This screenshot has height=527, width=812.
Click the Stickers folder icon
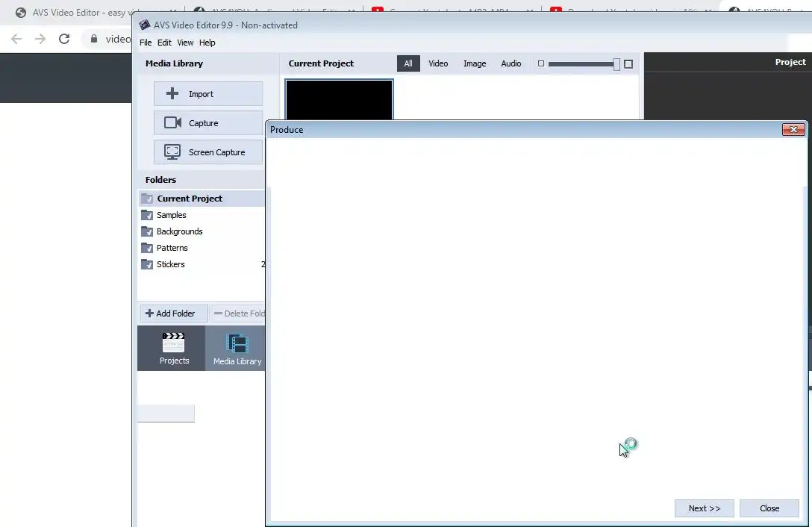coord(147,264)
